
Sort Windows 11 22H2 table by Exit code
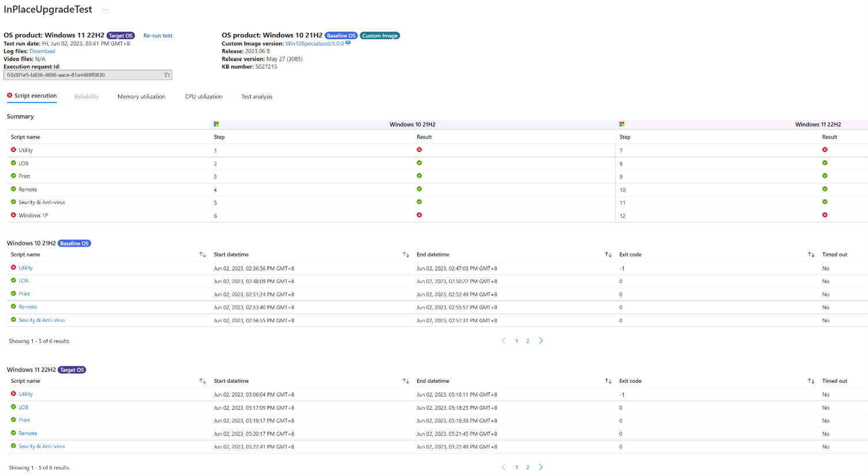click(x=811, y=381)
